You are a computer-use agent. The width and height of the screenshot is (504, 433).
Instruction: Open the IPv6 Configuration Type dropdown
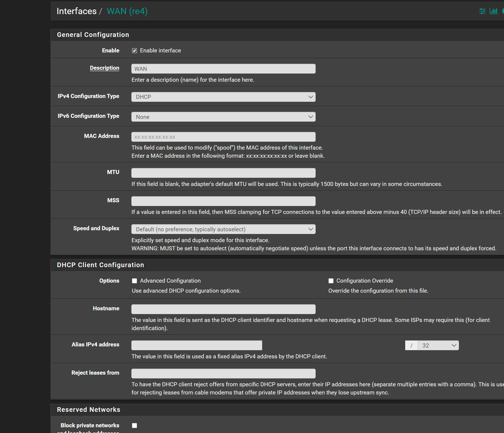click(x=223, y=117)
